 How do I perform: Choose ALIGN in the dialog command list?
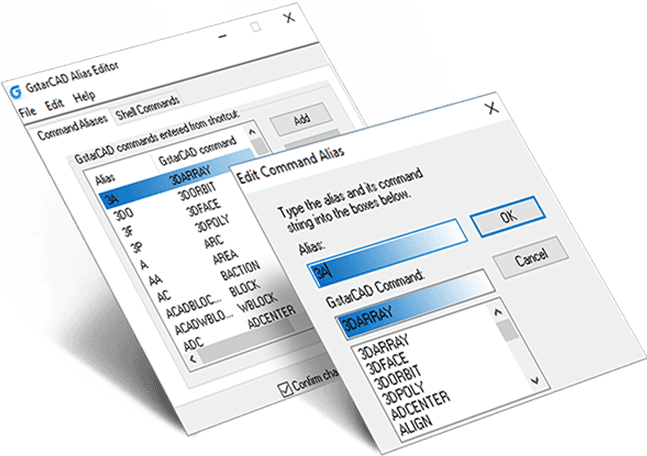[x=416, y=425]
